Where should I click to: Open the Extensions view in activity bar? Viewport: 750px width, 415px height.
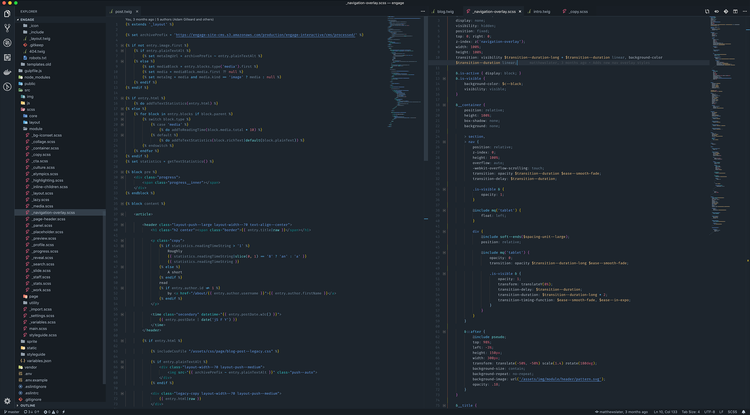[7, 57]
